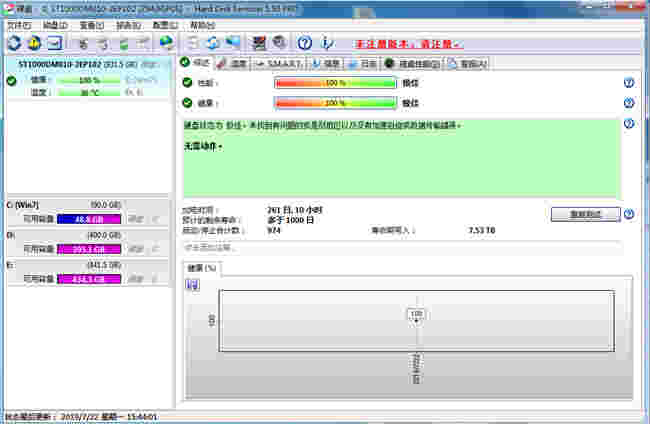
Task: Click the gray disk toolbar icon
Action: pos(280,43)
